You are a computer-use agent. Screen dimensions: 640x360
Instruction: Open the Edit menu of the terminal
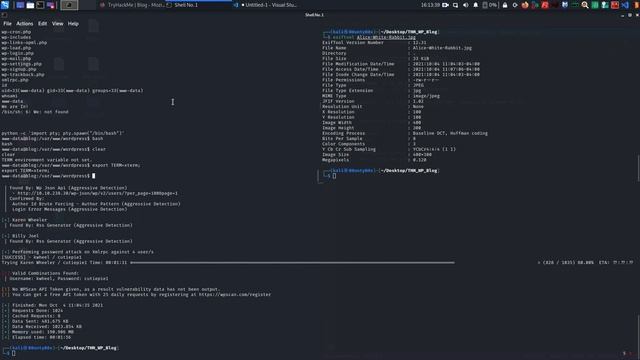coord(42,24)
